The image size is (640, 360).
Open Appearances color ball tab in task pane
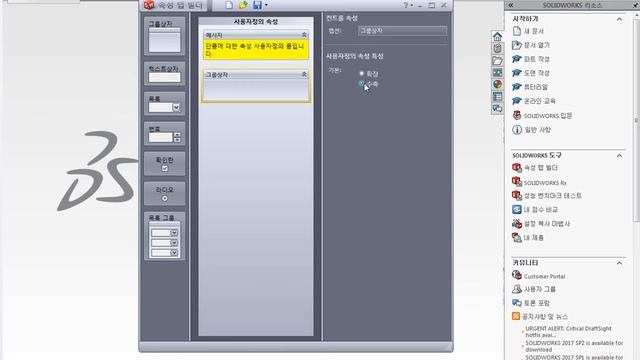[x=497, y=84]
